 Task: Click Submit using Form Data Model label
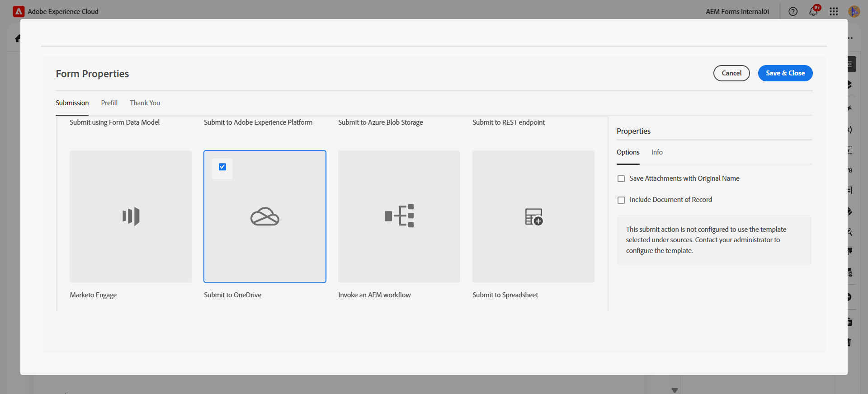pos(115,122)
